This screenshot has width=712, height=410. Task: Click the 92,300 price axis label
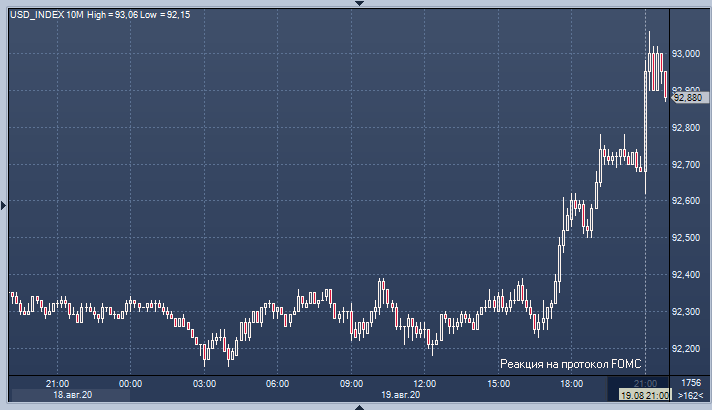pos(687,311)
